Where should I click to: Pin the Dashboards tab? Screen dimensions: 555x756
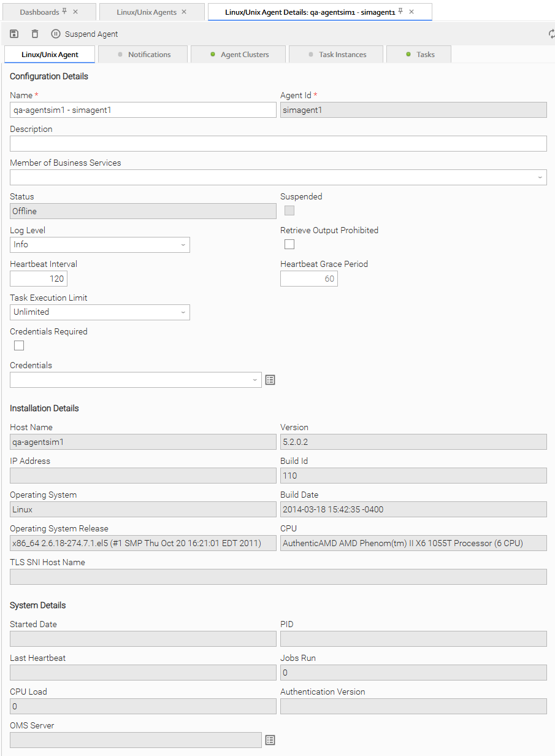point(64,12)
